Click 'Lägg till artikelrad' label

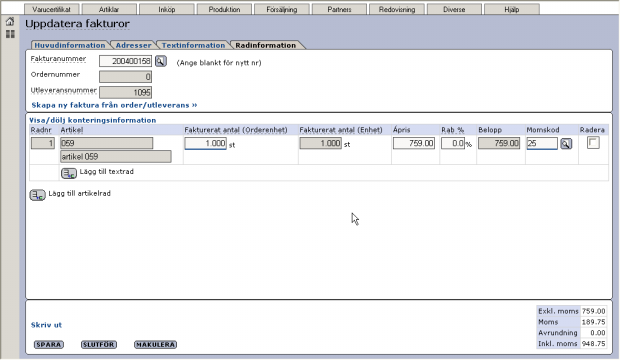pyautogui.click(x=79, y=193)
